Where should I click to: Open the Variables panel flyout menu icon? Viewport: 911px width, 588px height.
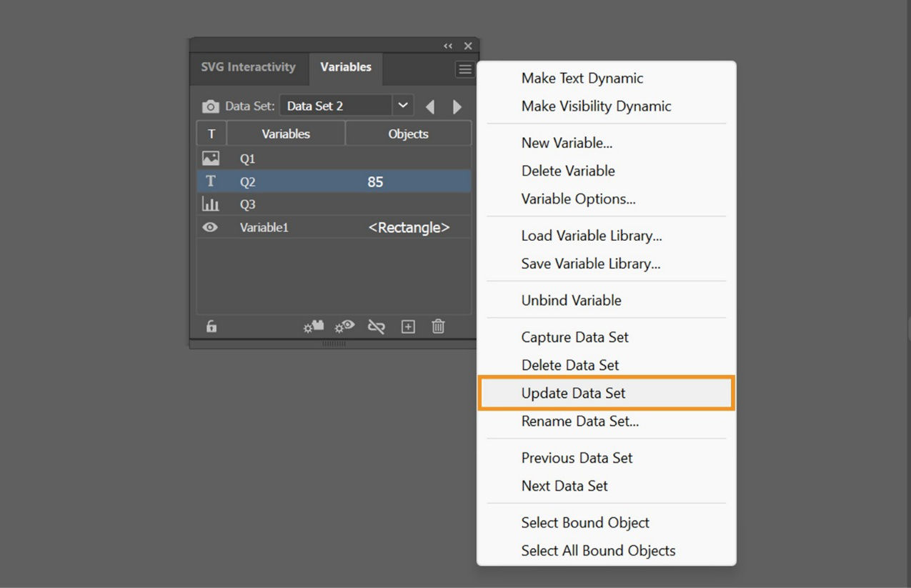click(x=464, y=69)
